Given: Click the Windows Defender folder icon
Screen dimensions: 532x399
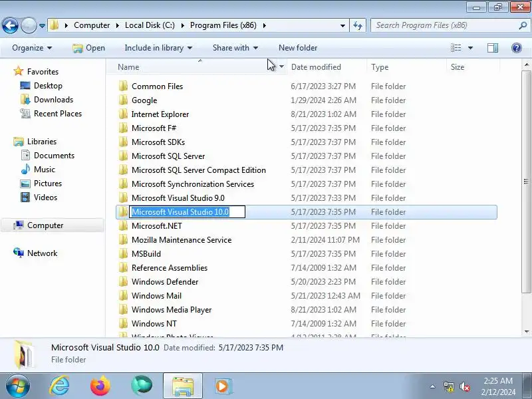Looking at the screenshot, I should pyautogui.click(x=123, y=281).
